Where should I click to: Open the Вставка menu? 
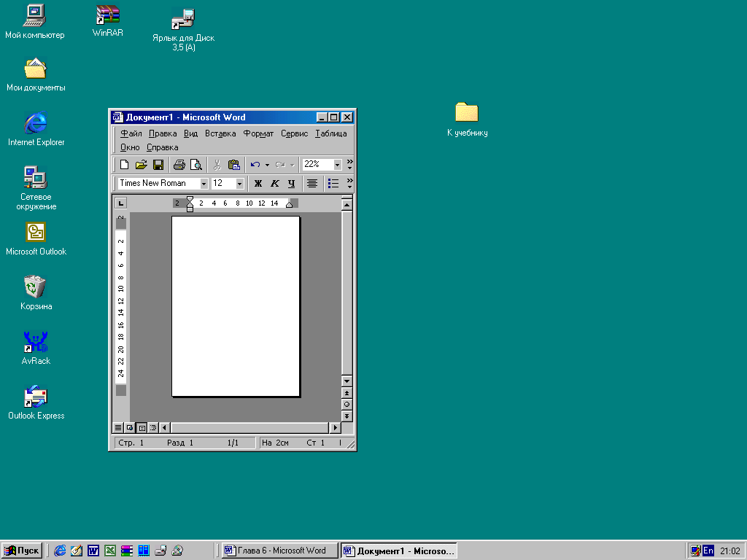[220, 133]
